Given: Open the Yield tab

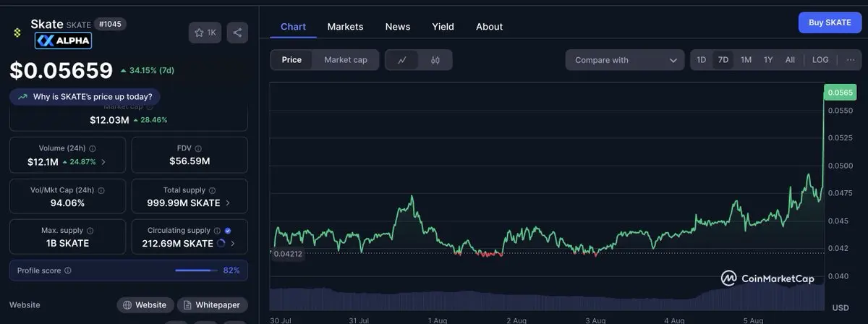Looking at the screenshot, I should 443,27.
